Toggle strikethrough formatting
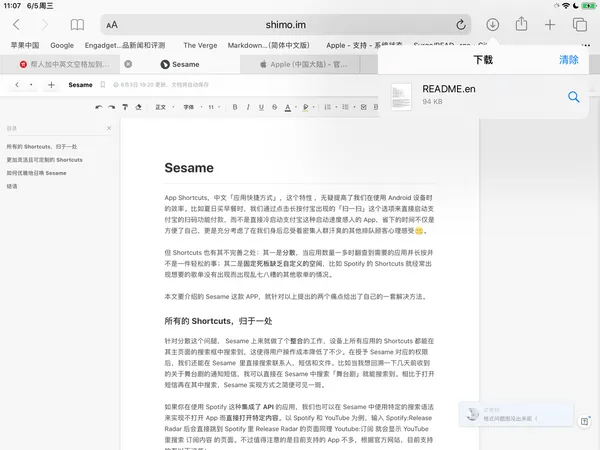 pos(274,107)
